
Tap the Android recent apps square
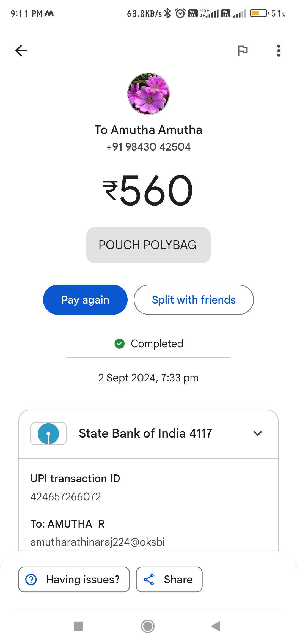click(78, 626)
